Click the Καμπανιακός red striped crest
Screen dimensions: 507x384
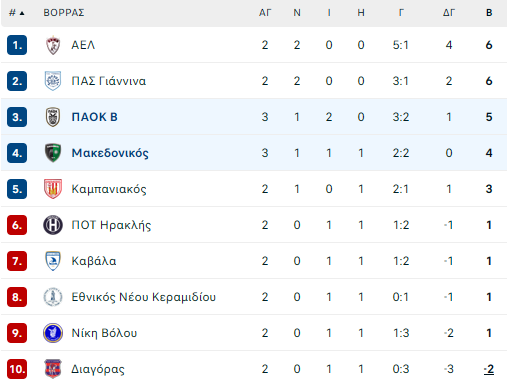tap(53, 189)
